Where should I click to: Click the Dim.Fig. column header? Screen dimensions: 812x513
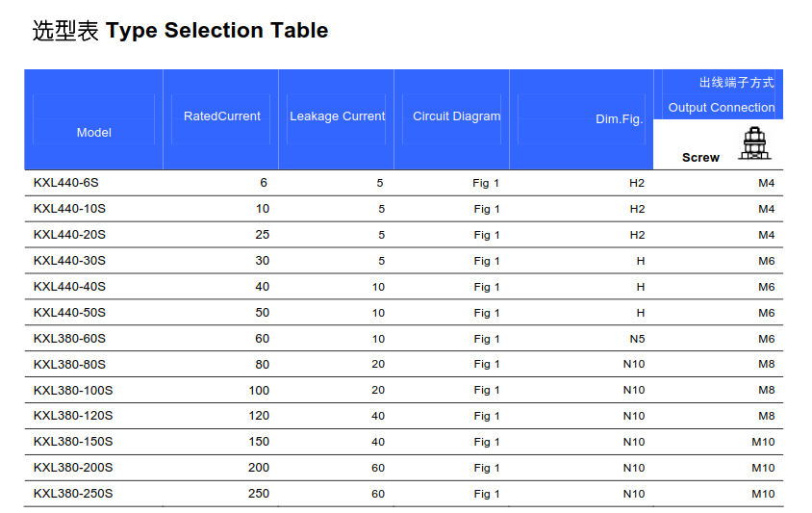[x=619, y=119]
